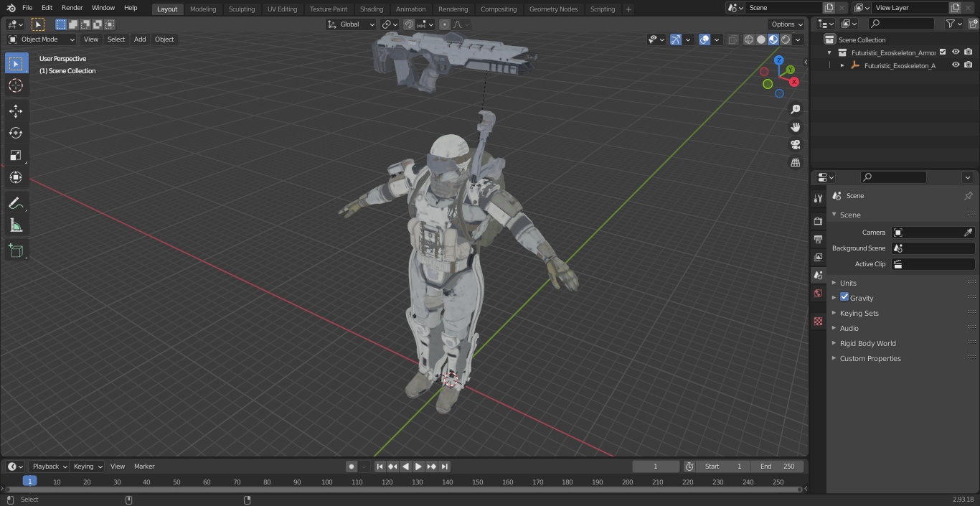Viewport: 980px width, 506px height.
Task: Switch to rendered viewport shading
Action: 786,39
